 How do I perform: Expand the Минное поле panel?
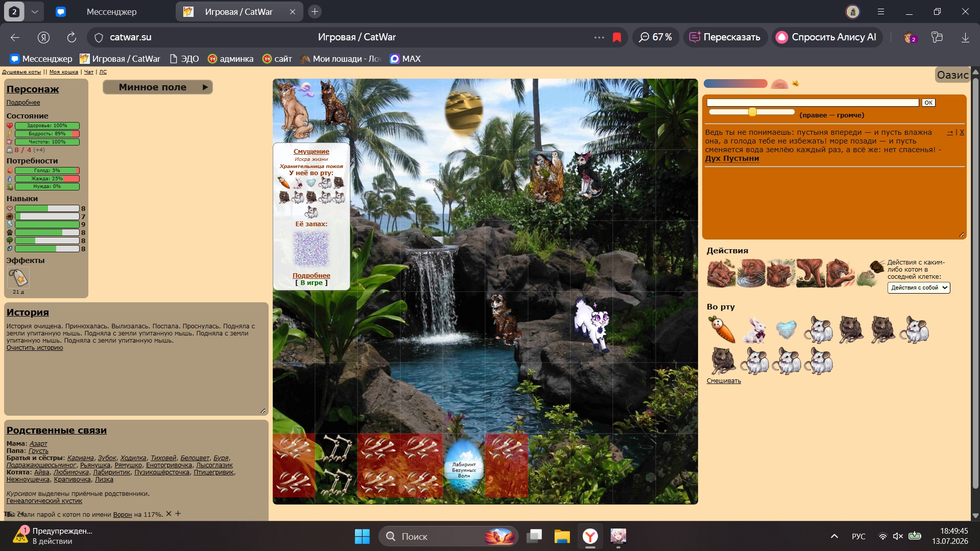[158, 87]
